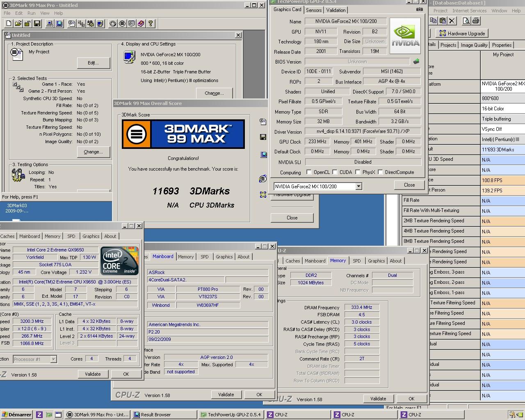525x420 pixels.
Task: Switch to the Validation tab in GPU-Z
Action: (336, 10)
